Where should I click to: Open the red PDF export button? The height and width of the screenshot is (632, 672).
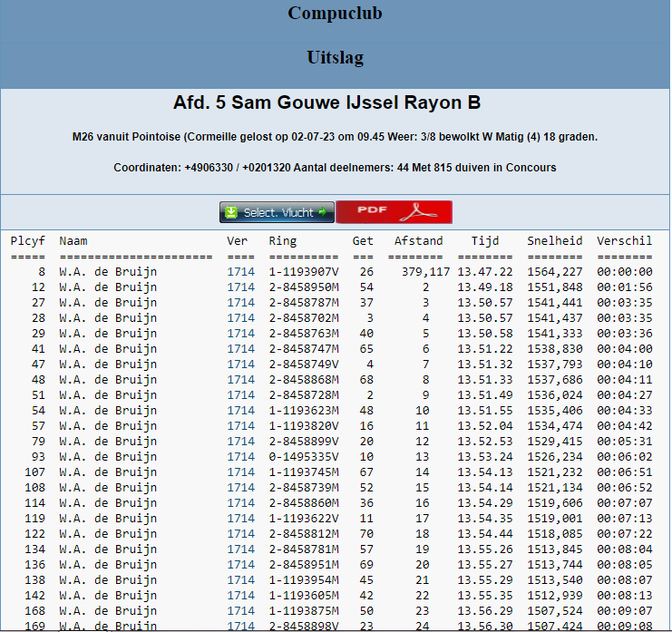pos(394,211)
